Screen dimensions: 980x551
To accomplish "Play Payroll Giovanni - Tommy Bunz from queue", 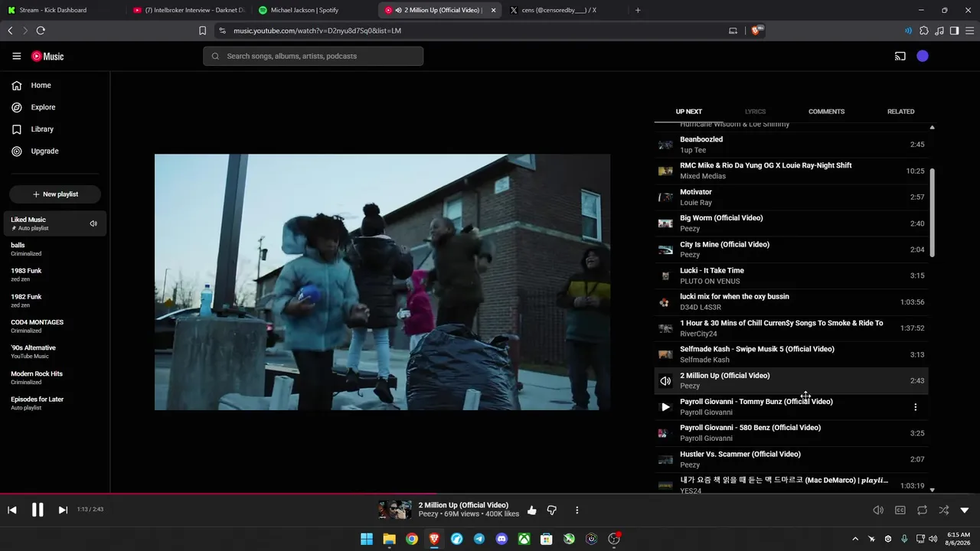I will (665, 407).
